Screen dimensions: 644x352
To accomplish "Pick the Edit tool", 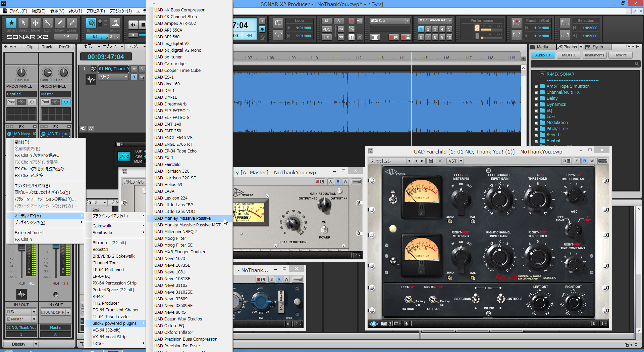I will pyautogui.click(x=47, y=23).
